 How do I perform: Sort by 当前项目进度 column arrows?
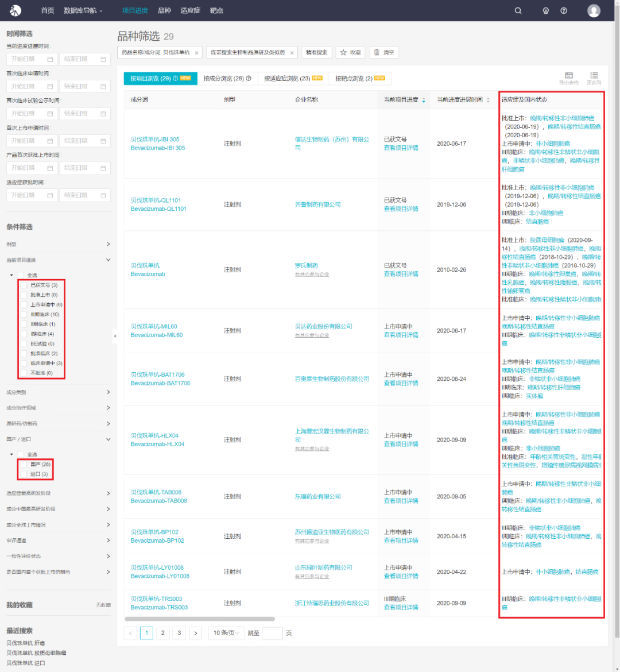424,100
